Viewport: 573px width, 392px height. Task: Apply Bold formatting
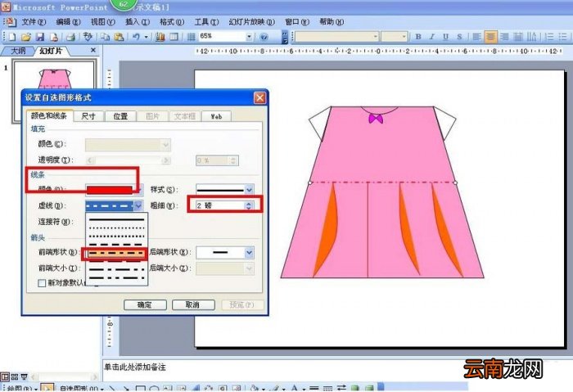(418, 37)
